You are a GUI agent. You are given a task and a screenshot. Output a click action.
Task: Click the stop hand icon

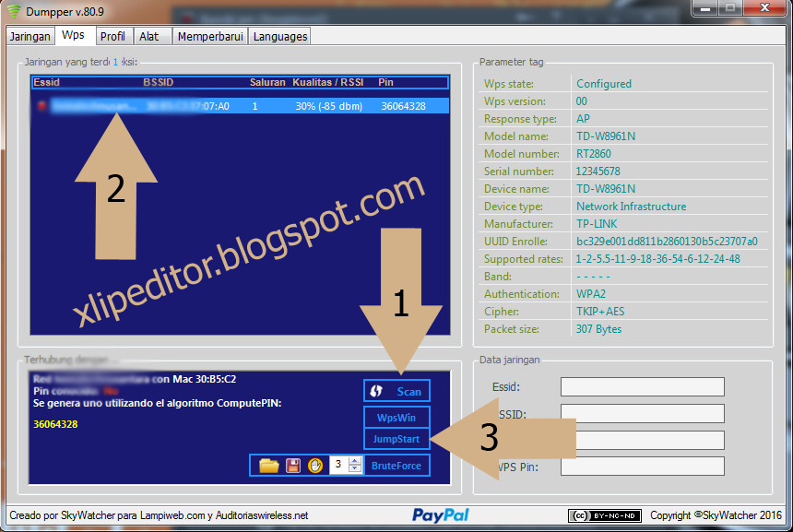click(315, 466)
